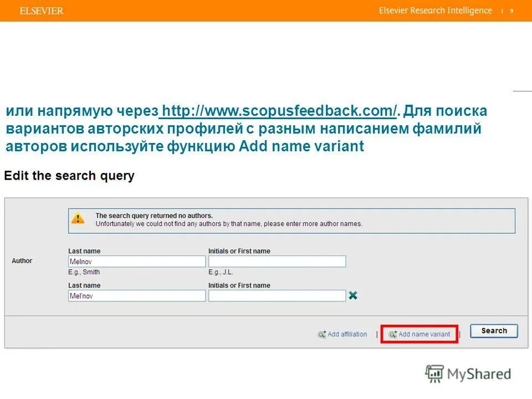Click the magnifier icon beside Add affiliation

321,334
